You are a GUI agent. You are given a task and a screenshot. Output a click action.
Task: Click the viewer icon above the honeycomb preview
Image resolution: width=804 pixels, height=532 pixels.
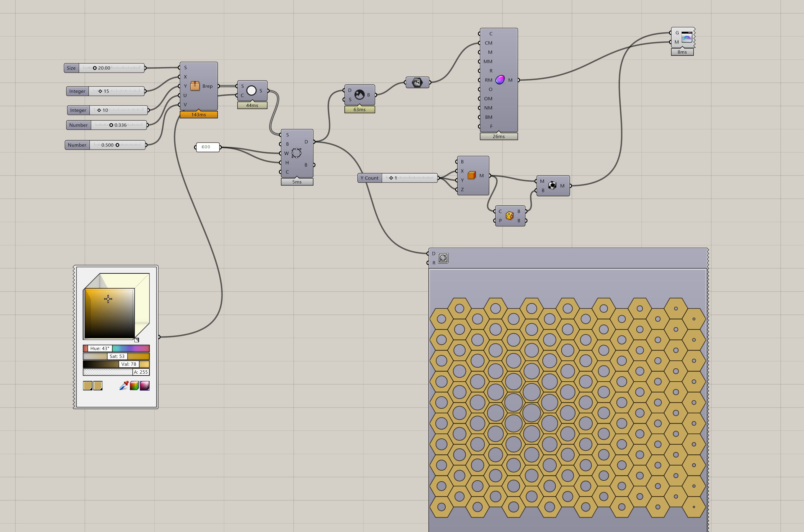click(x=443, y=258)
